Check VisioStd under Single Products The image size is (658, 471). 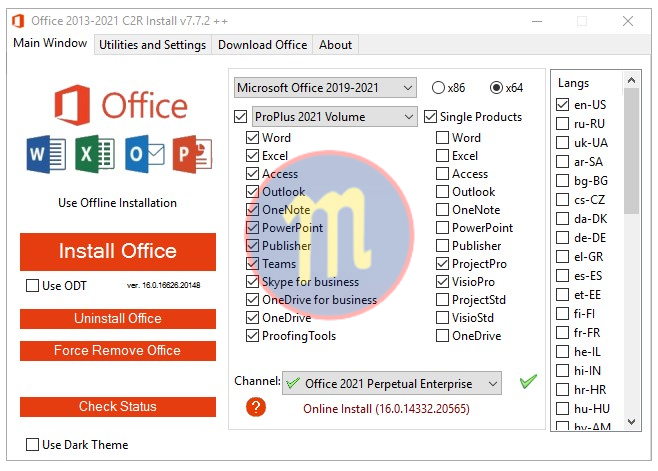(442, 318)
